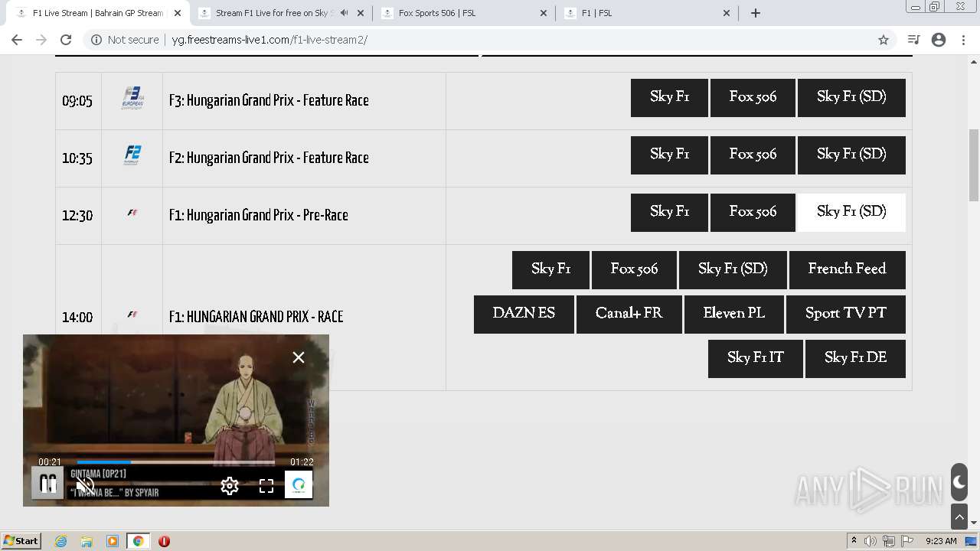This screenshot has width=980, height=551.
Task: Click the F2 series logo
Action: pyautogui.click(x=132, y=155)
